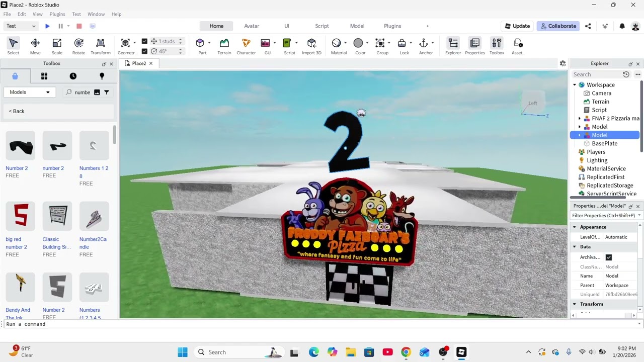Open the File menu
This screenshot has height=362, width=644.
tap(7, 14)
